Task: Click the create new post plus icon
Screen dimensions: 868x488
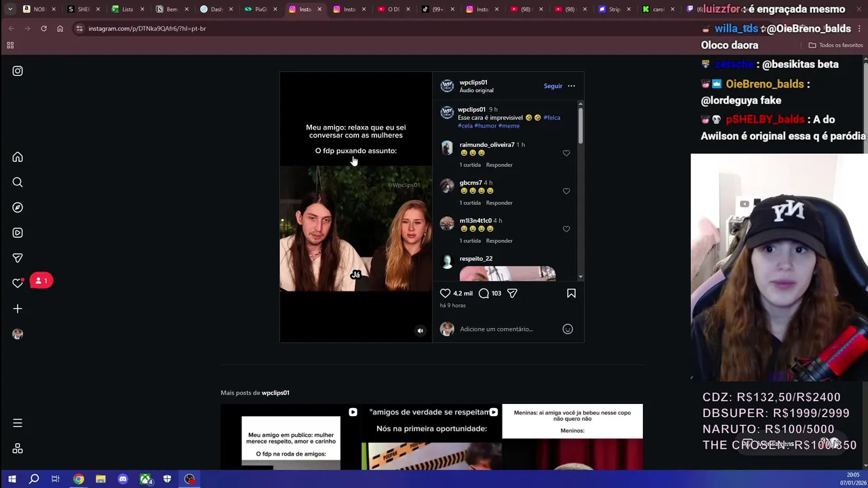Action: click(18, 308)
